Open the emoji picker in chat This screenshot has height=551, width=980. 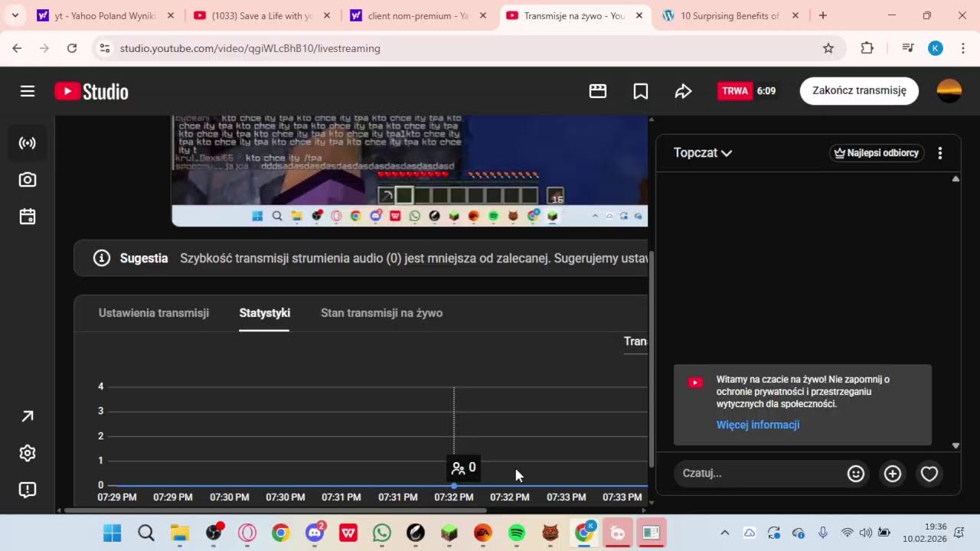pos(856,474)
